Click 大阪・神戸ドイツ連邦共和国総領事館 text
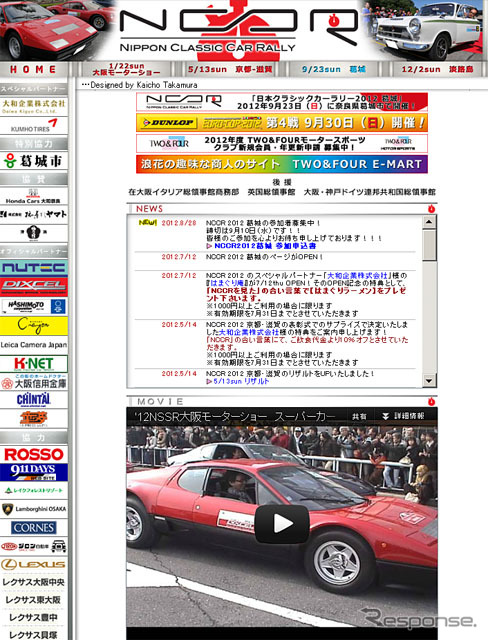Viewport: 488px width, 640px height. click(x=370, y=192)
